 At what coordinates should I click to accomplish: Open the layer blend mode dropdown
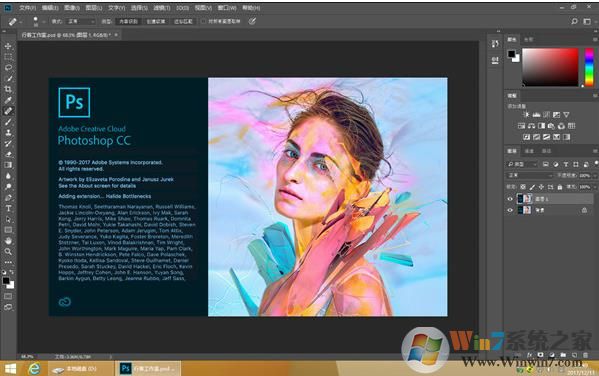pos(529,175)
